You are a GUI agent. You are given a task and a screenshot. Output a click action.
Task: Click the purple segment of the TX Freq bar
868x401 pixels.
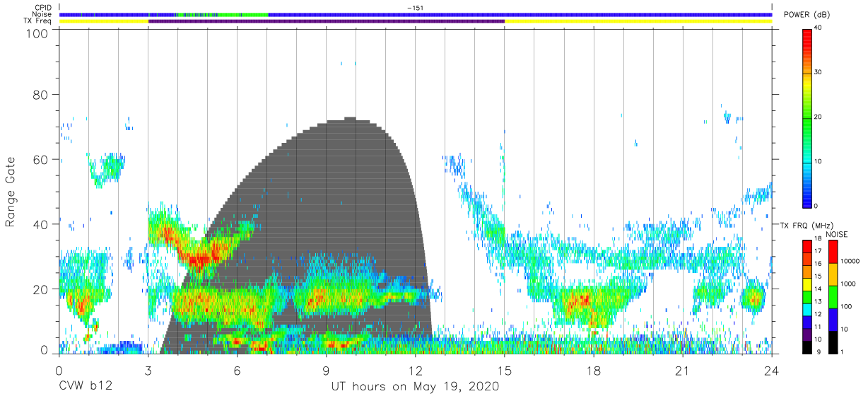327,21
